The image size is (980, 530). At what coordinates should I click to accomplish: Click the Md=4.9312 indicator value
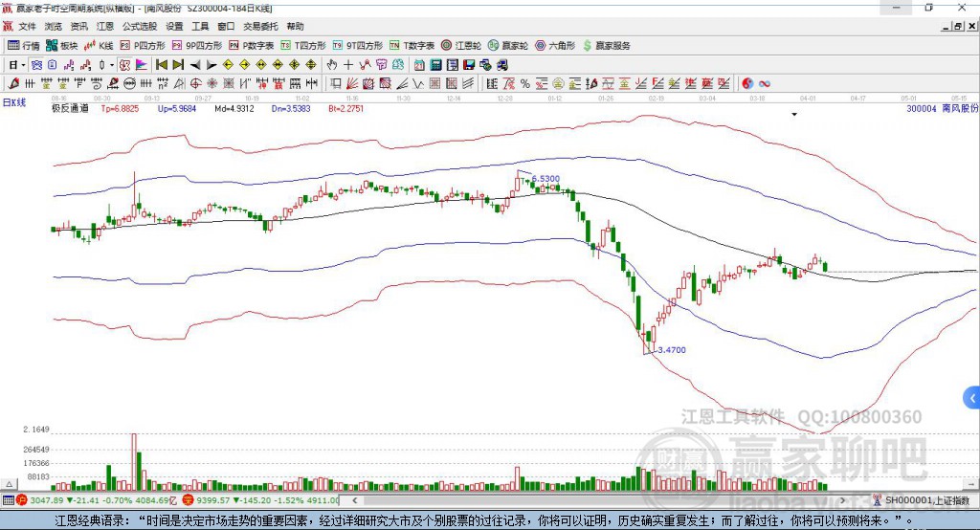[234, 108]
